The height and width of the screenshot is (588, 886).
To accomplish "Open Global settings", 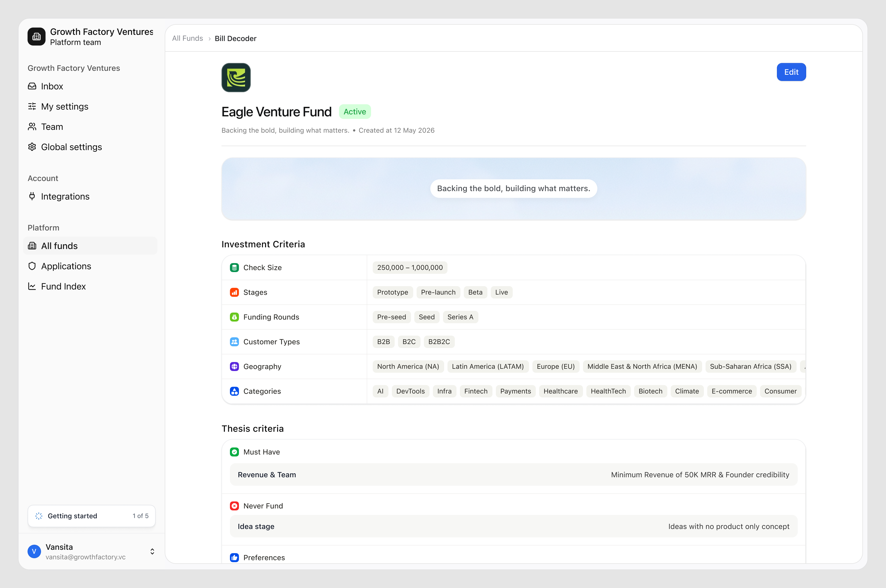I will point(90,147).
